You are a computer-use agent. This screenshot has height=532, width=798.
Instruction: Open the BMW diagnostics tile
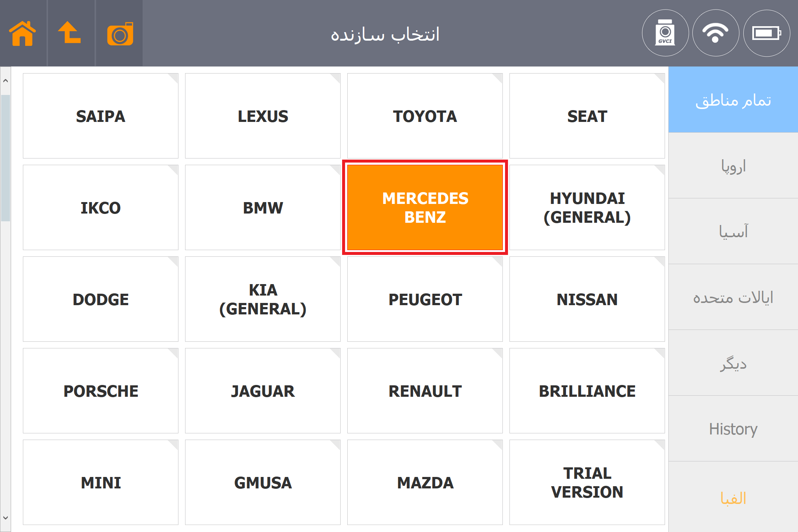(x=263, y=208)
